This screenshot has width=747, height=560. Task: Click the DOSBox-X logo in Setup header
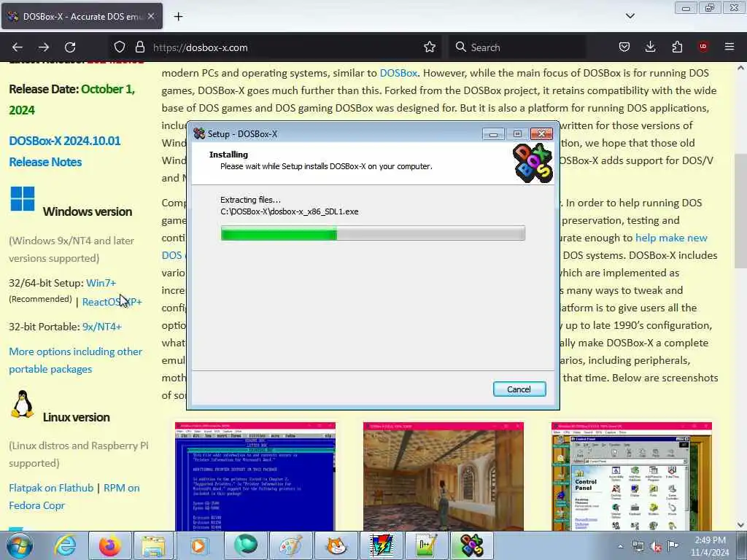[x=532, y=163]
